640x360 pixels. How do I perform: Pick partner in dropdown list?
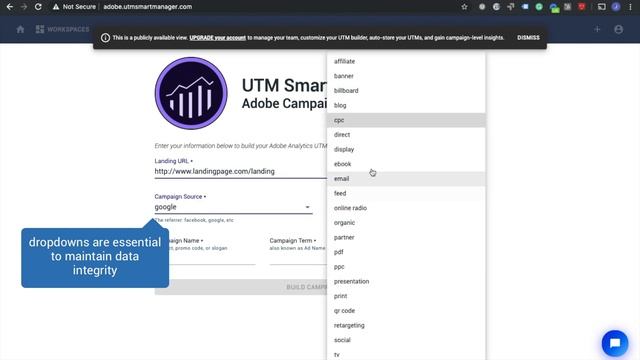pyautogui.click(x=406, y=238)
